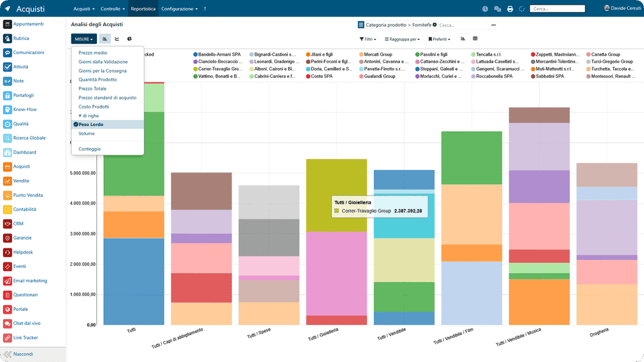Open the Filtri dropdown
The width and height of the screenshot is (644, 362).
coord(368,39)
